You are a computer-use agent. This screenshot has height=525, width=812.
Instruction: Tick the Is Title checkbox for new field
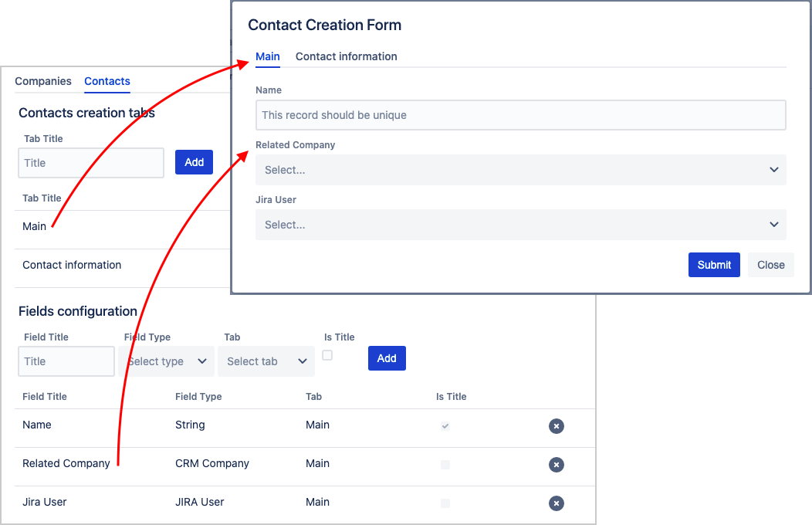(327, 355)
